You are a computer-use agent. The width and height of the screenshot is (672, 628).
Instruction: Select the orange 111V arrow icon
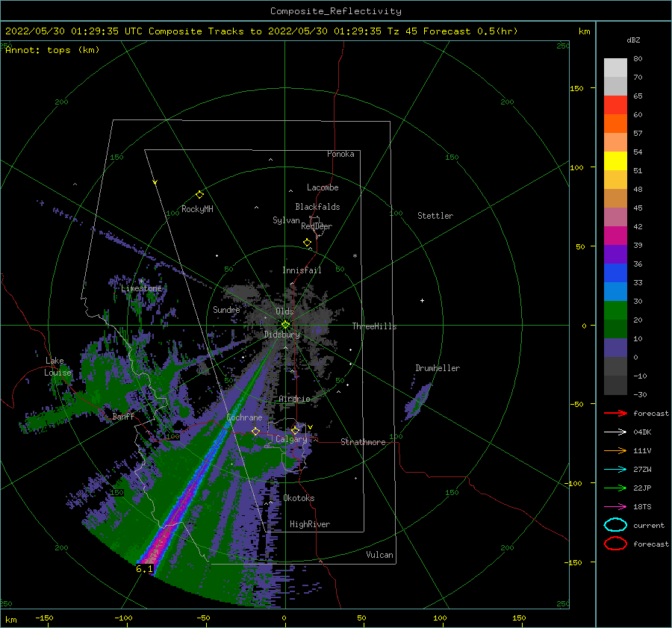point(615,450)
